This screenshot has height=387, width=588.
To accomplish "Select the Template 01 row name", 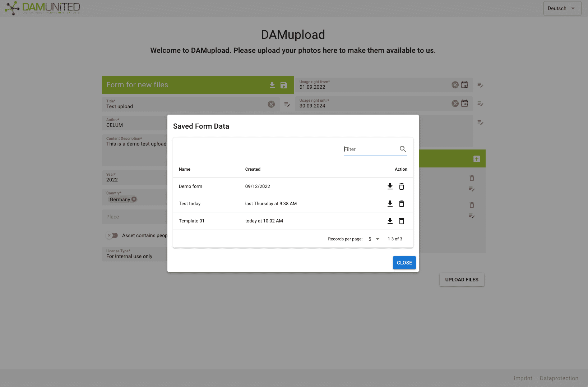I will pyautogui.click(x=191, y=221).
